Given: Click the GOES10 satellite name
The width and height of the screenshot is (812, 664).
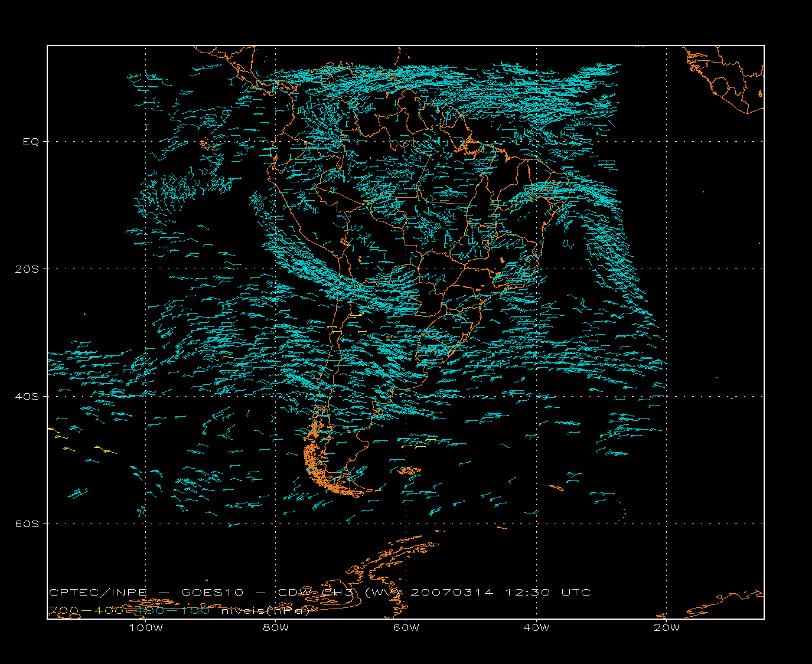Looking at the screenshot, I should point(211,593).
